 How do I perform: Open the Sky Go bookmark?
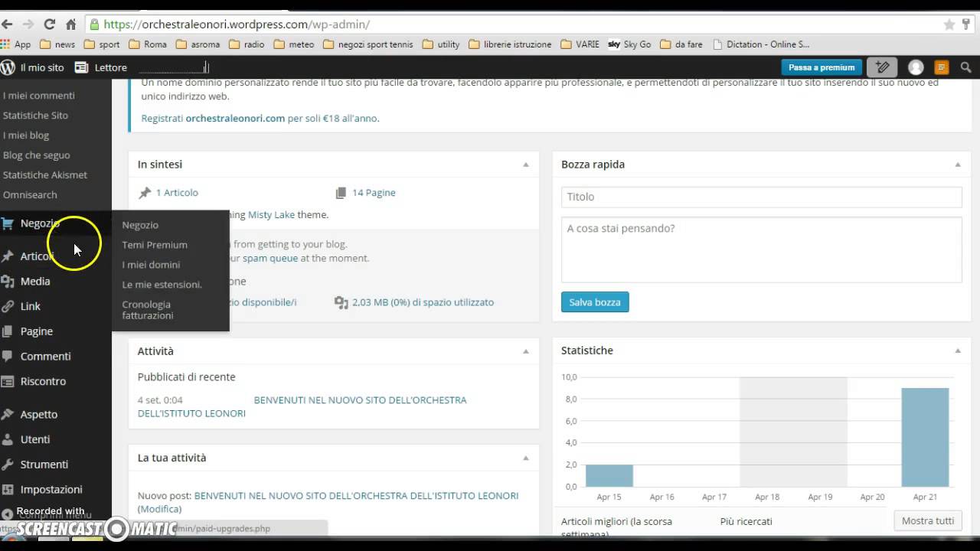coord(629,44)
